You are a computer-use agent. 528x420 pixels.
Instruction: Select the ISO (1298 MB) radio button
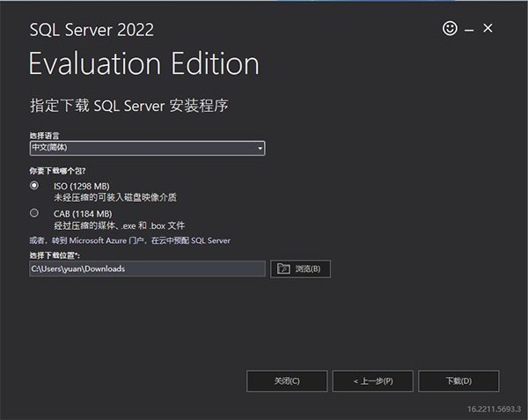(x=34, y=186)
